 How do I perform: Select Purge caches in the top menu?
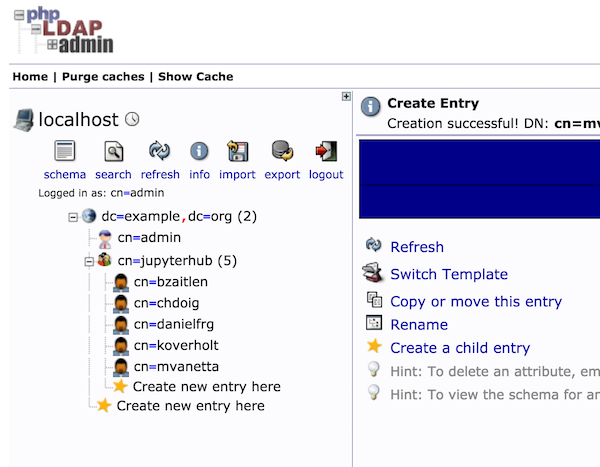[103, 77]
